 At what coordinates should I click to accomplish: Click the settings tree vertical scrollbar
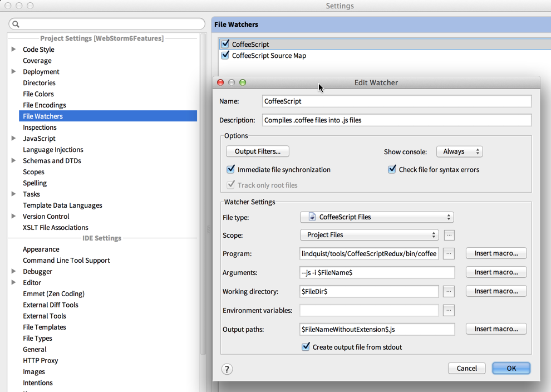click(203, 193)
